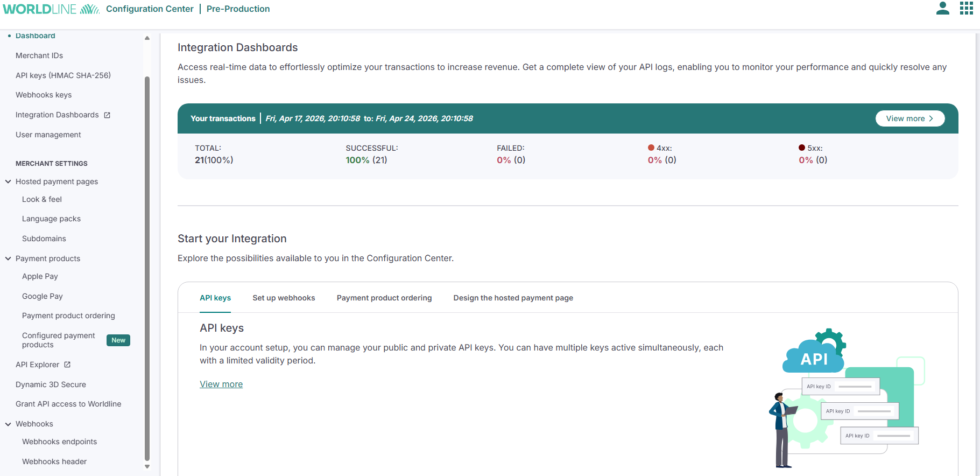Viewport: 980px width, 476px height.
Task: Open Payment product ordering in sidebar
Action: [68, 316]
